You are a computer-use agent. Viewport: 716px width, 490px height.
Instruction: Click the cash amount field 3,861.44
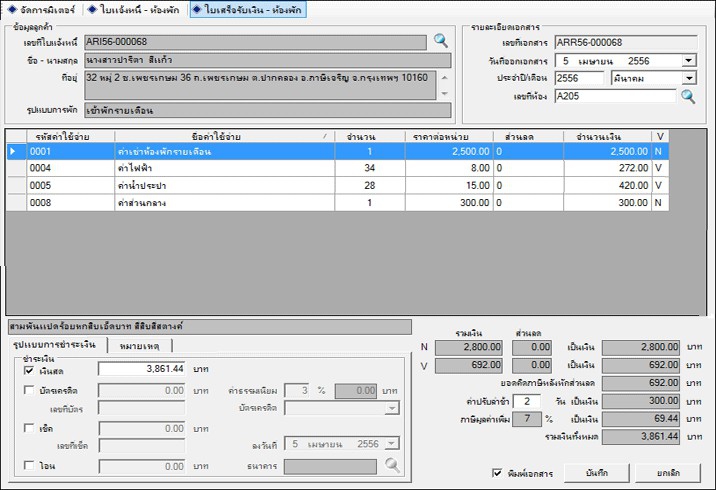coord(142,369)
